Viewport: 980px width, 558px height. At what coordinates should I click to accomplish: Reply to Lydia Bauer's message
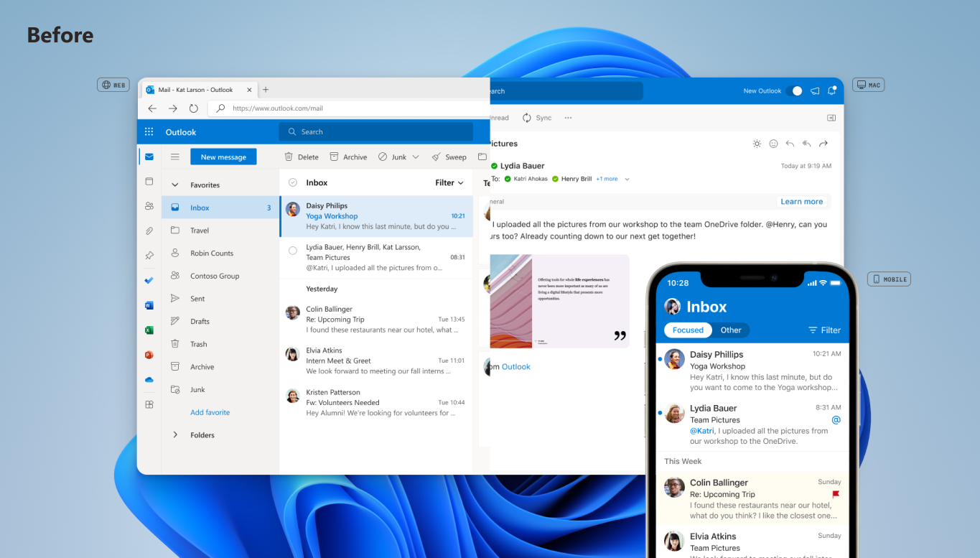click(x=790, y=144)
